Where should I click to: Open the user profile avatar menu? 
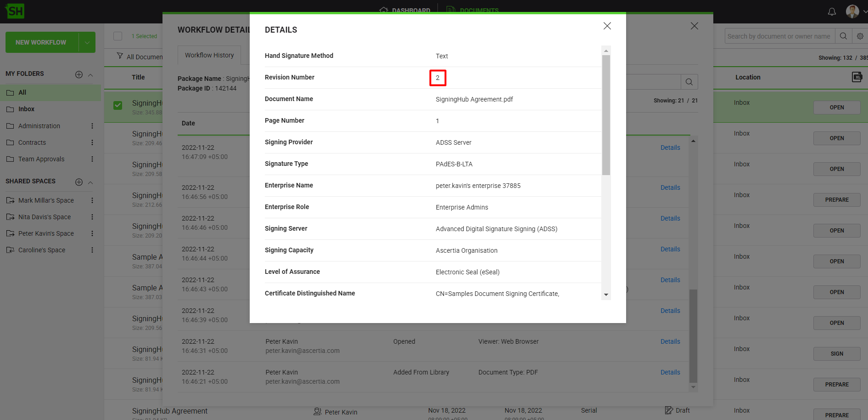coord(852,11)
